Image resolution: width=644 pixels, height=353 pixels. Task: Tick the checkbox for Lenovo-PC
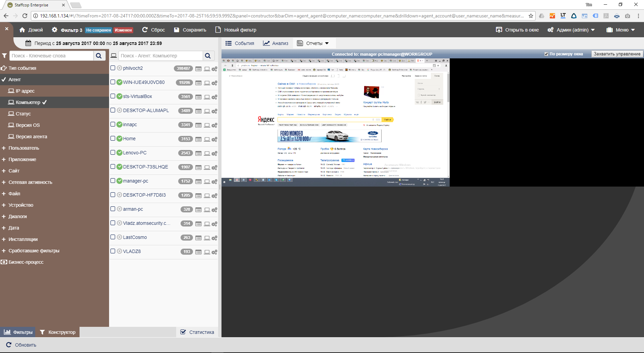113,152
